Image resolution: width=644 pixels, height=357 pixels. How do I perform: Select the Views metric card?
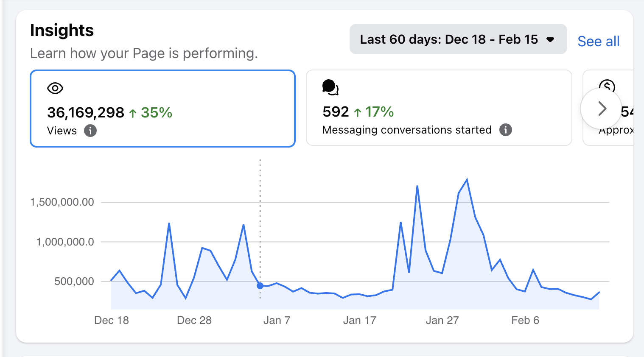pyautogui.click(x=162, y=109)
